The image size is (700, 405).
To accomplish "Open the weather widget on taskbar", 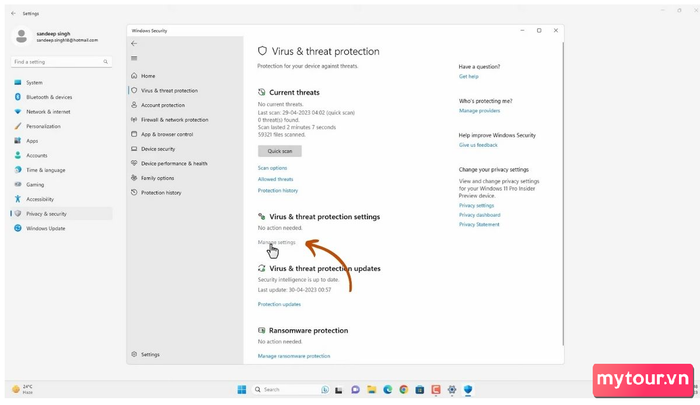I will pyautogui.click(x=22, y=389).
